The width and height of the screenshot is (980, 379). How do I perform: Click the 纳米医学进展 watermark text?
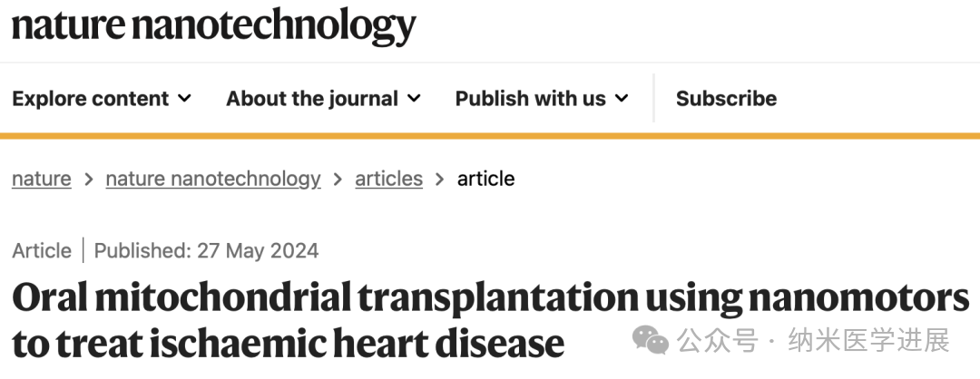pyautogui.click(x=869, y=341)
